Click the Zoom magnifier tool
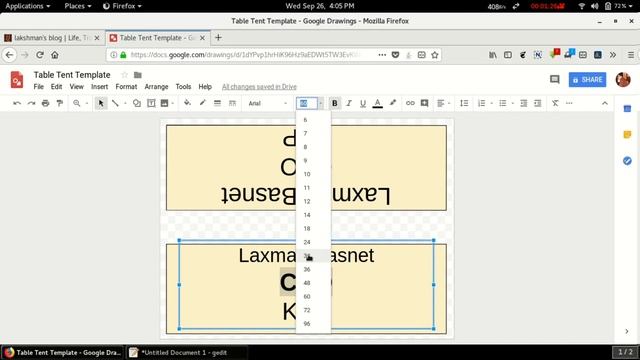Screen dimensions: 640x360 [77, 103]
